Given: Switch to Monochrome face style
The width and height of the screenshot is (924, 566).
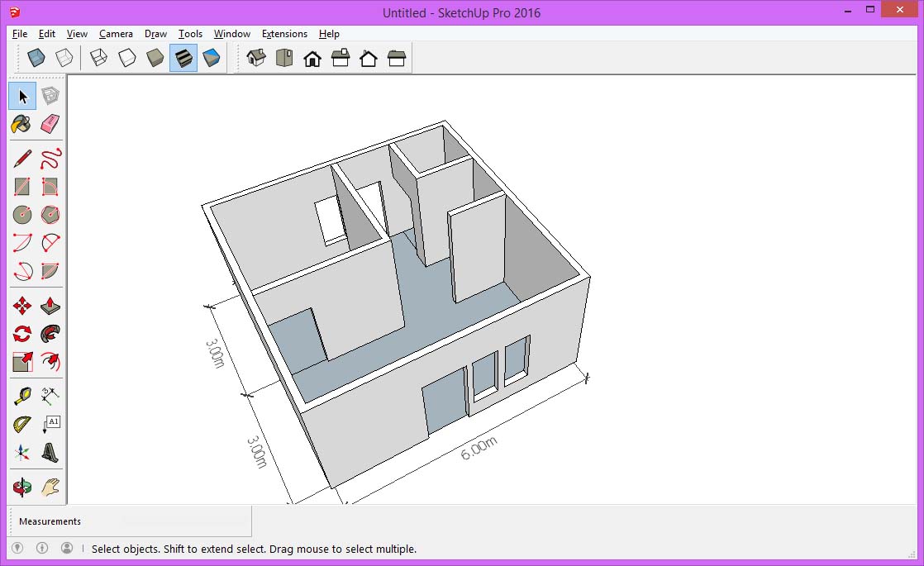Looking at the screenshot, I should click(x=212, y=56).
